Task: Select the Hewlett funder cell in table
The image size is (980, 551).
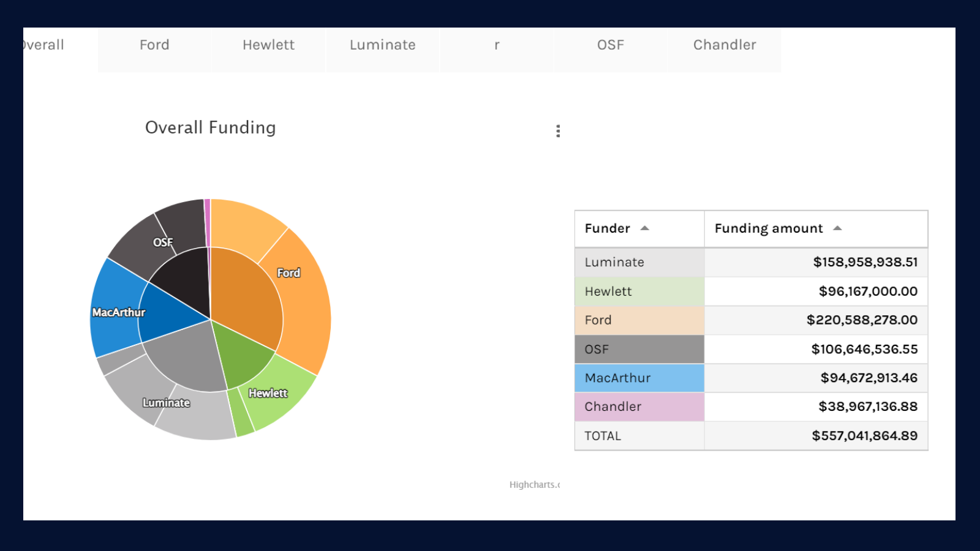Action: 639,291
